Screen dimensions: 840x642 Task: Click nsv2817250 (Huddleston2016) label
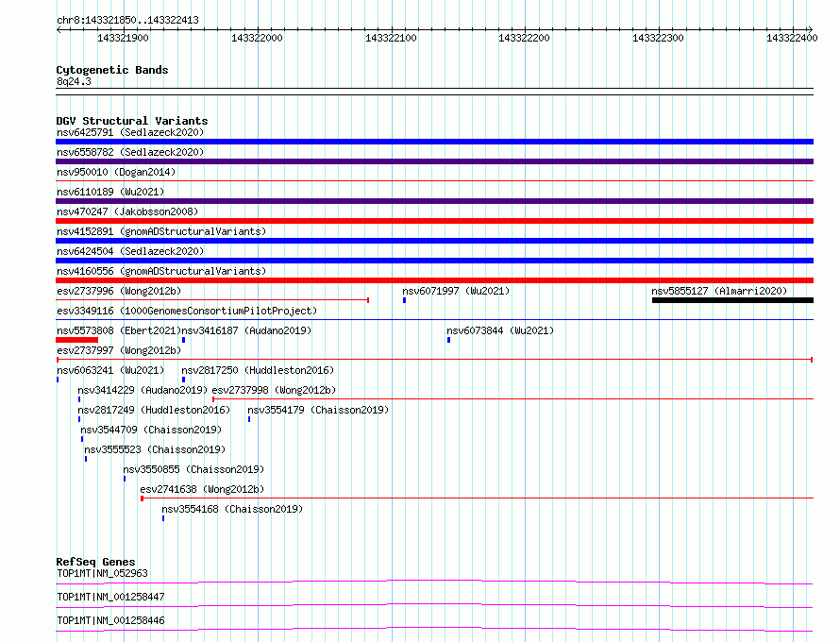pyautogui.click(x=258, y=370)
